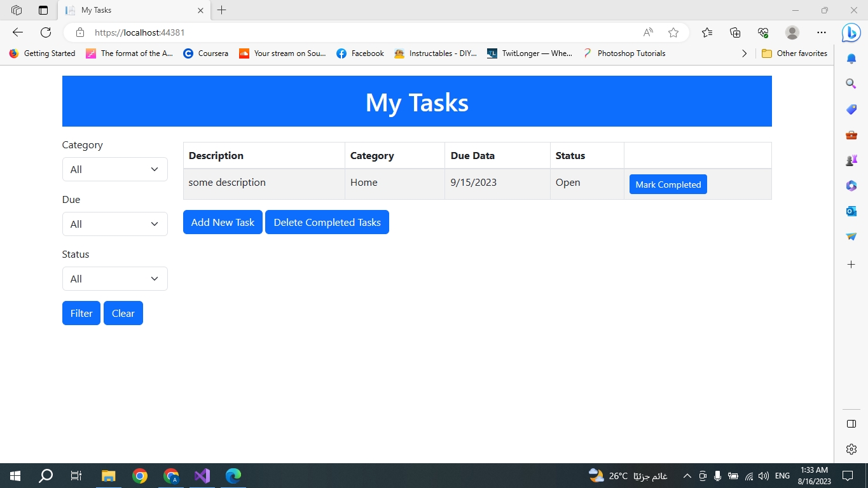Click the Add New Task button
Image resolution: width=868 pixels, height=488 pixels.
222,222
